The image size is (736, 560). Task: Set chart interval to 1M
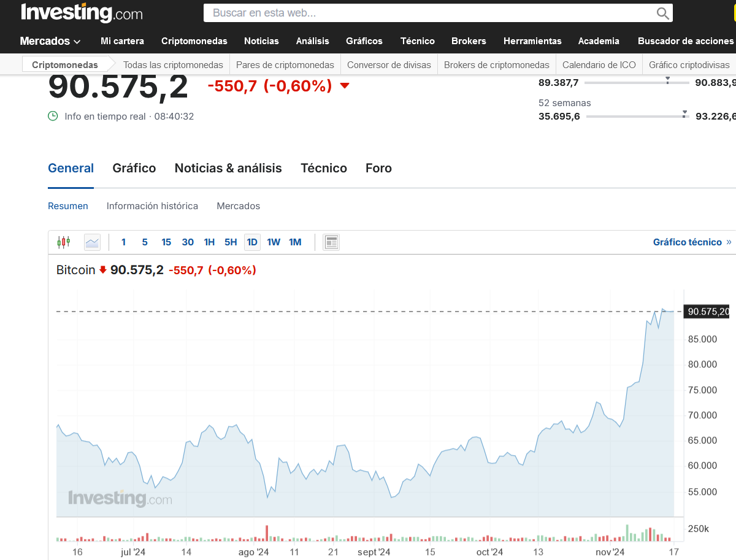[x=295, y=242]
